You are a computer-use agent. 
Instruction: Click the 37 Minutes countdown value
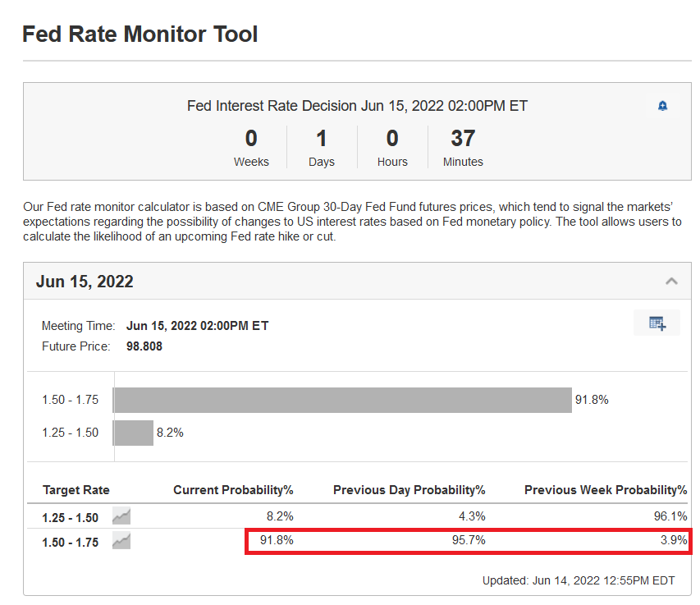point(463,138)
